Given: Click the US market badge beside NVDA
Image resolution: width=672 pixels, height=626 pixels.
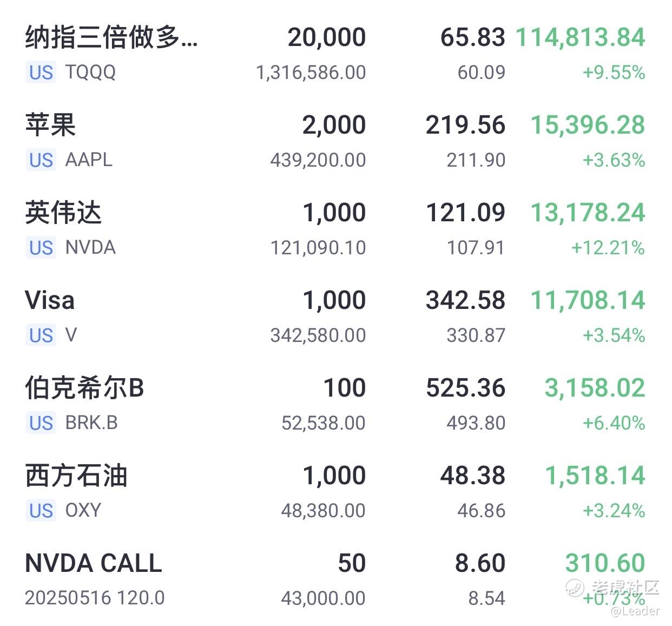Looking at the screenshot, I should 41,248.
